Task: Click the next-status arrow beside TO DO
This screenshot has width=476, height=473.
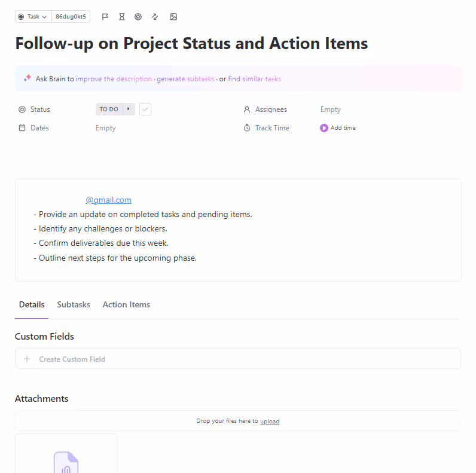Action: coord(129,109)
